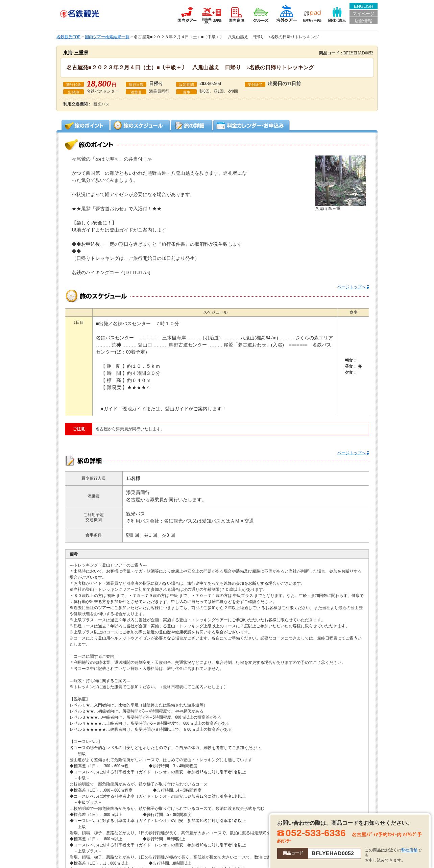Select 料金カレンダー・お申込み tab
434x868 pixels.
coord(251,125)
